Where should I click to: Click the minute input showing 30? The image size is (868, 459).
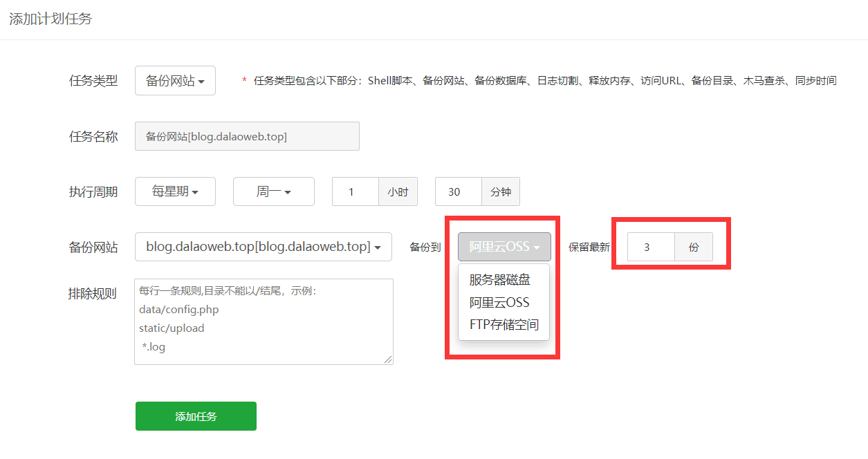(459, 191)
